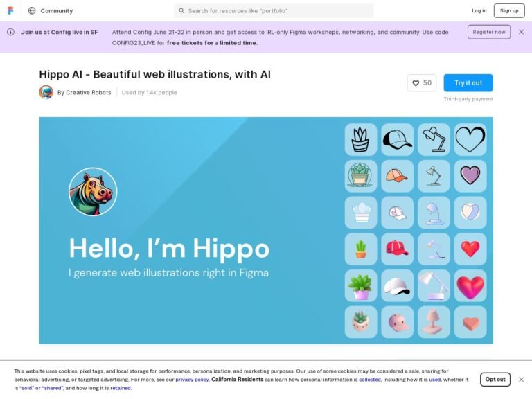Image resolution: width=532 pixels, height=399 pixels.
Task: Click the small cactus in orange pot
Action: point(361,249)
